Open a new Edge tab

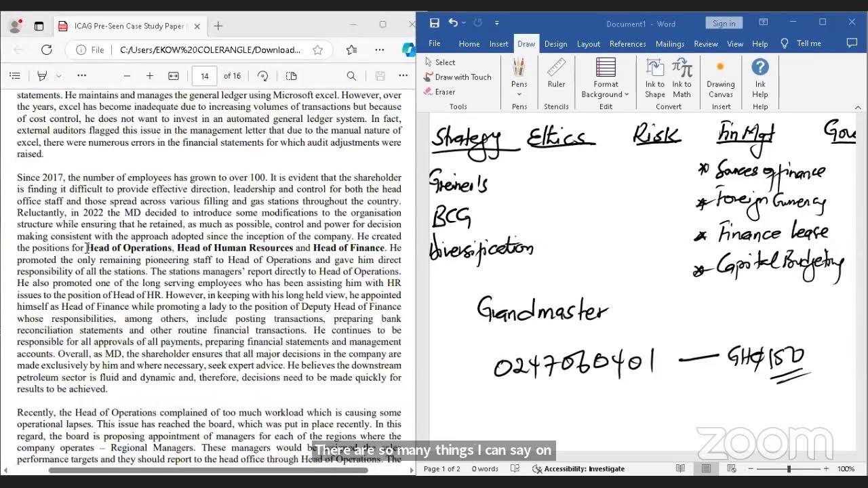pyautogui.click(x=218, y=26)
